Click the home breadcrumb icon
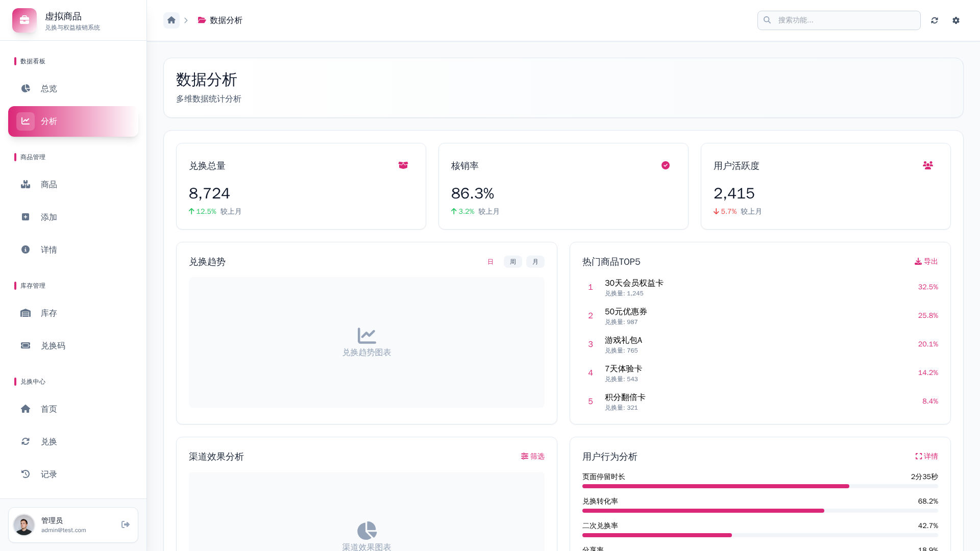 pyautogui.click(x=171, y=20)
